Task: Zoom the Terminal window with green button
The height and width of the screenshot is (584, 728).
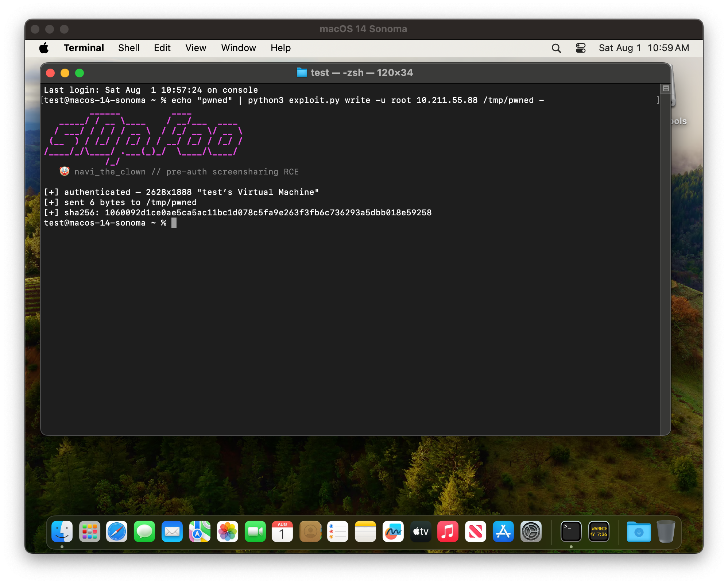Action: pos(80,73)
